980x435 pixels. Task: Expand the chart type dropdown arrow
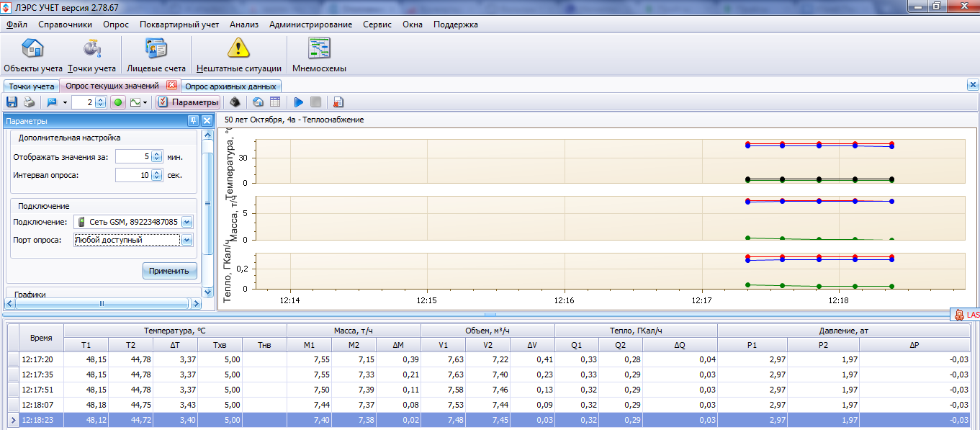point(146,102)
